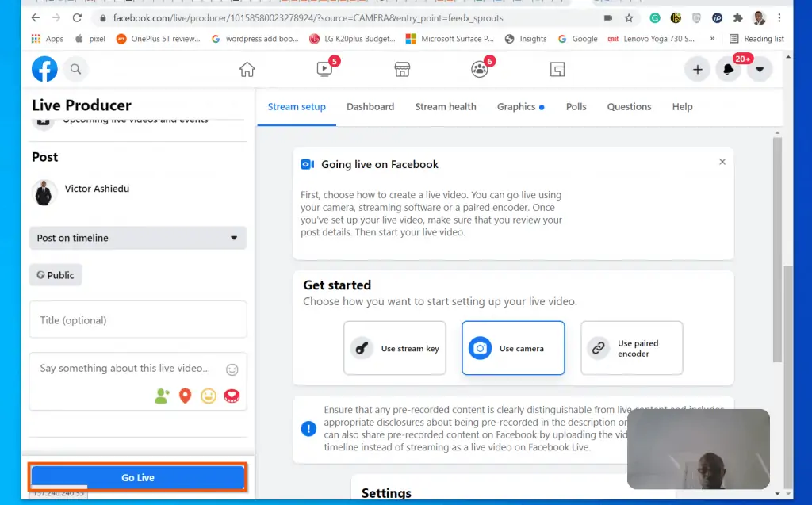Click the red heart fundraiser icon
Viewport: 812px width, 505px height.
tap(232, 396)
